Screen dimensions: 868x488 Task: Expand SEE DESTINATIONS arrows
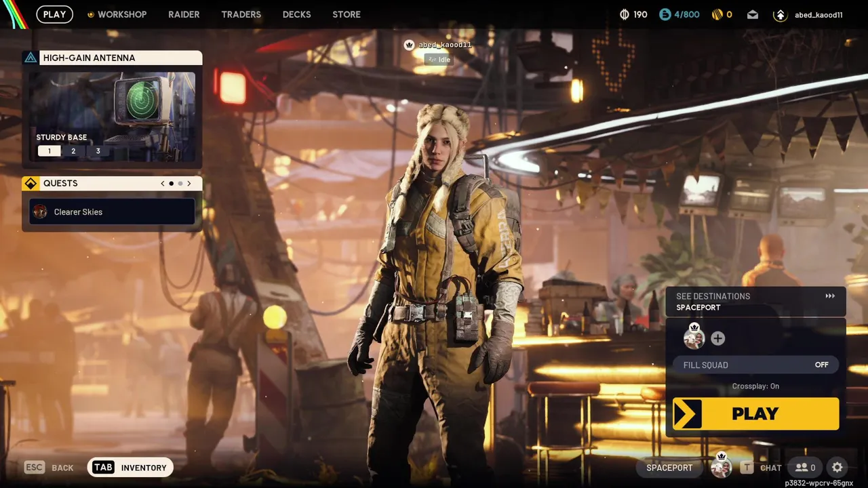[x=830, y=296]
